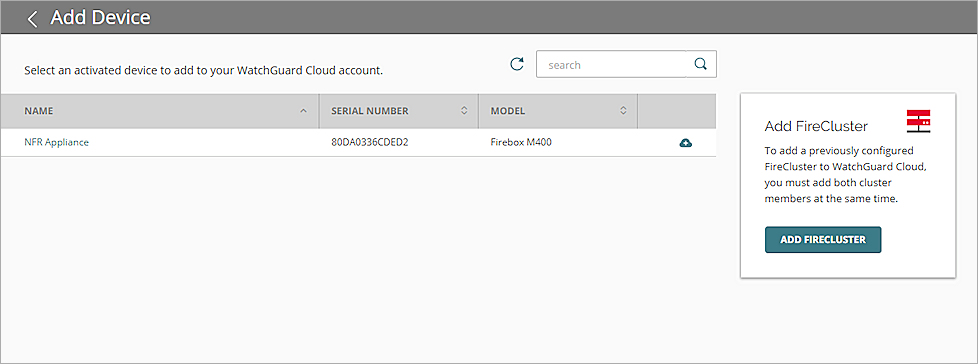Click the 'Select an activated device' instruction text
The width and height of the screenshot is (978, 364).
pos(203,70)
